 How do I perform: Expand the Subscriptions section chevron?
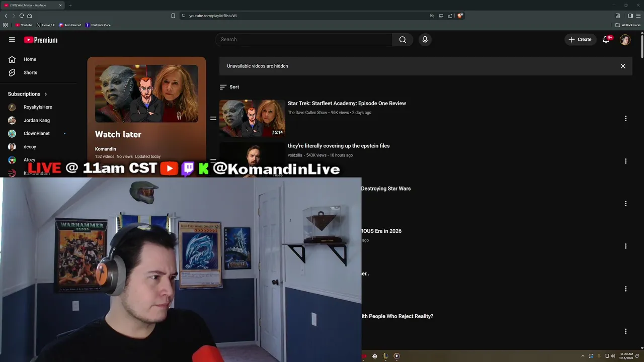coord(46,94)
